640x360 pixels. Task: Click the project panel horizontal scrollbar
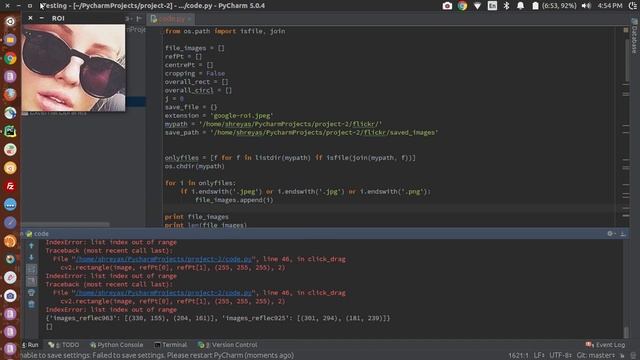pyautogui.click(x=65, y=224)
